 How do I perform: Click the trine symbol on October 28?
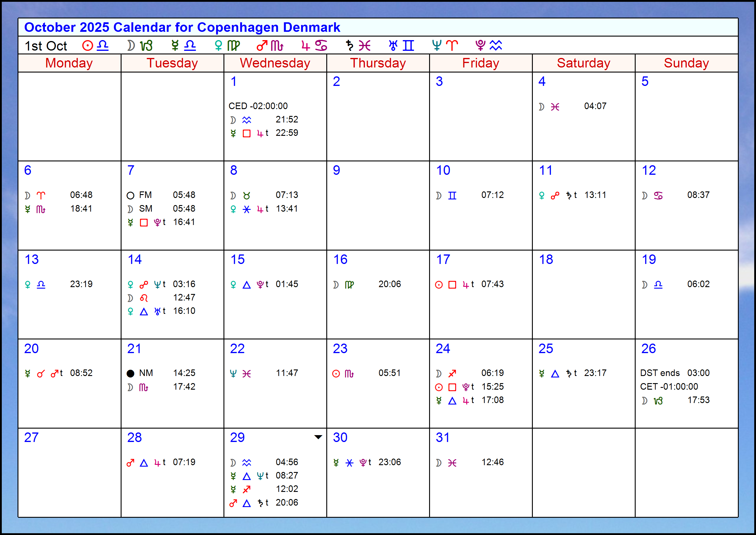[144, 462]
